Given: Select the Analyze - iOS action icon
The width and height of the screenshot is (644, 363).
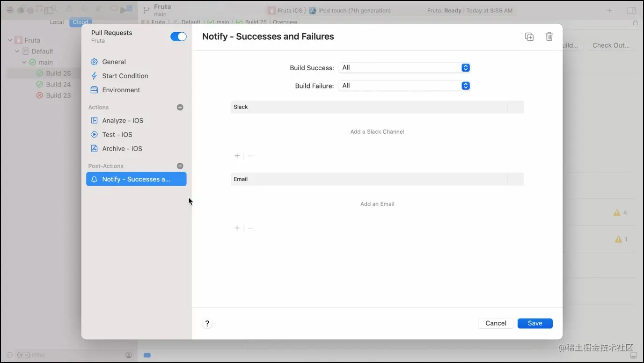Looking at the screenshot, I should click(x=94, y=120).
